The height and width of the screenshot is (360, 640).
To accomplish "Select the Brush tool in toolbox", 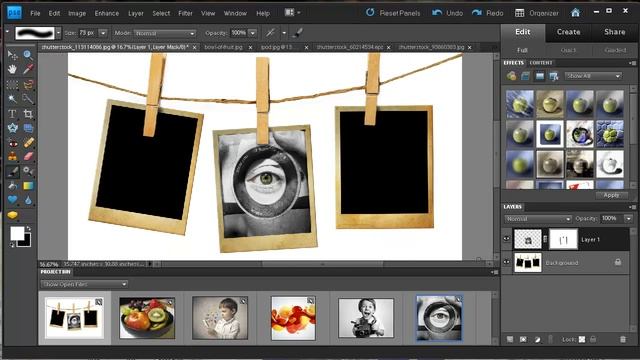I will click(x=12, y=171).
